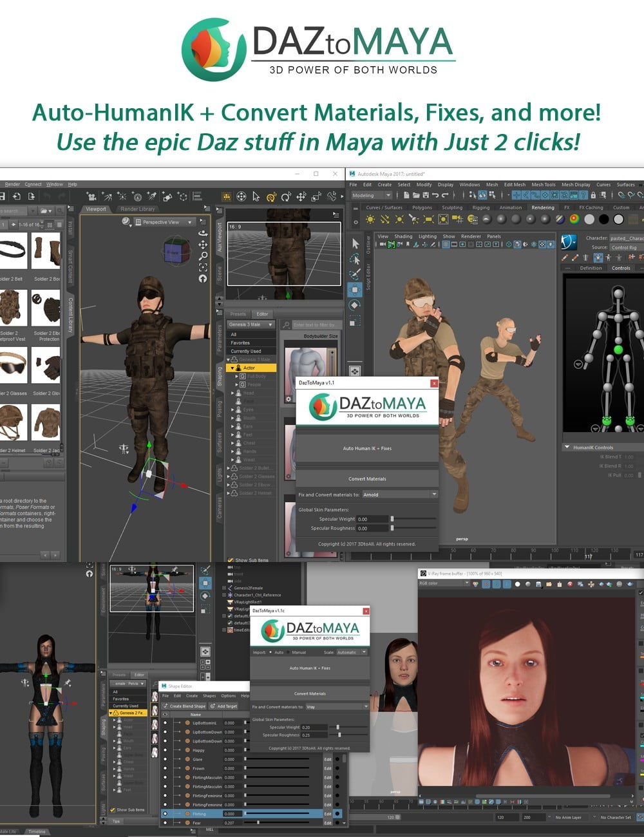Click the Undo arrow in Maya status line
The width and height of the screenshot is (644, 837).
click(x=435, y=195)
